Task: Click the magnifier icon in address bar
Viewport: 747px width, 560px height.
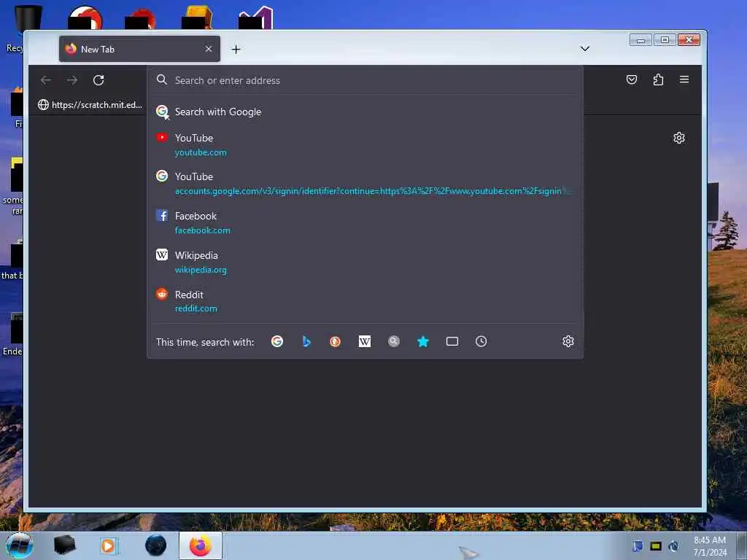Action: coord(162,80)
